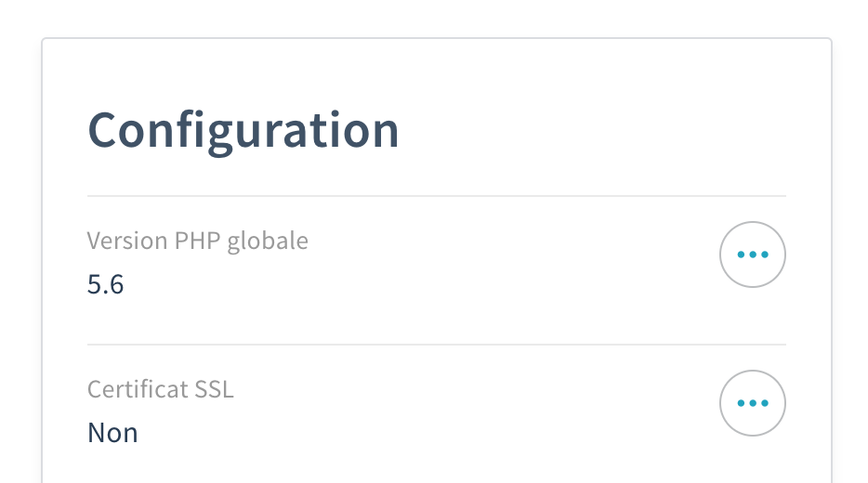Image resolution: width=868 pixels, height=483 pixels.
Task: Click the three-dot icon beside SSL value Non
Action: 753,403
